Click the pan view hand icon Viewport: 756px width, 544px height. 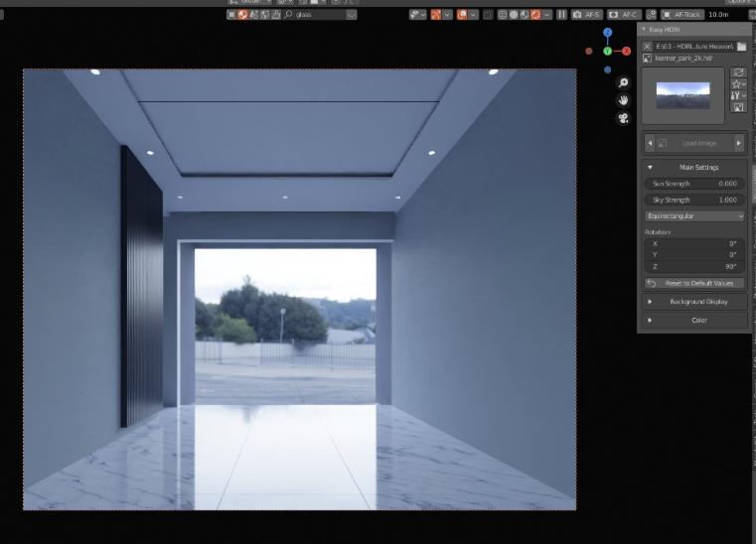click(x=623, y=100)
